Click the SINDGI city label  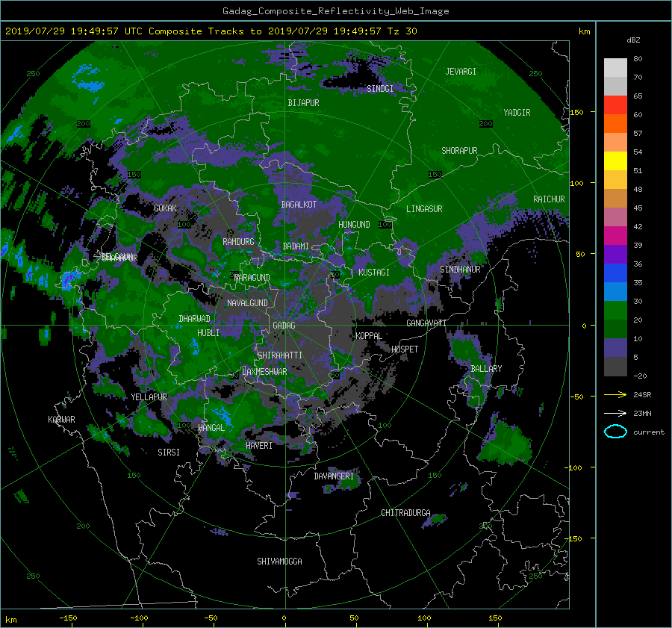pos(380,89)
